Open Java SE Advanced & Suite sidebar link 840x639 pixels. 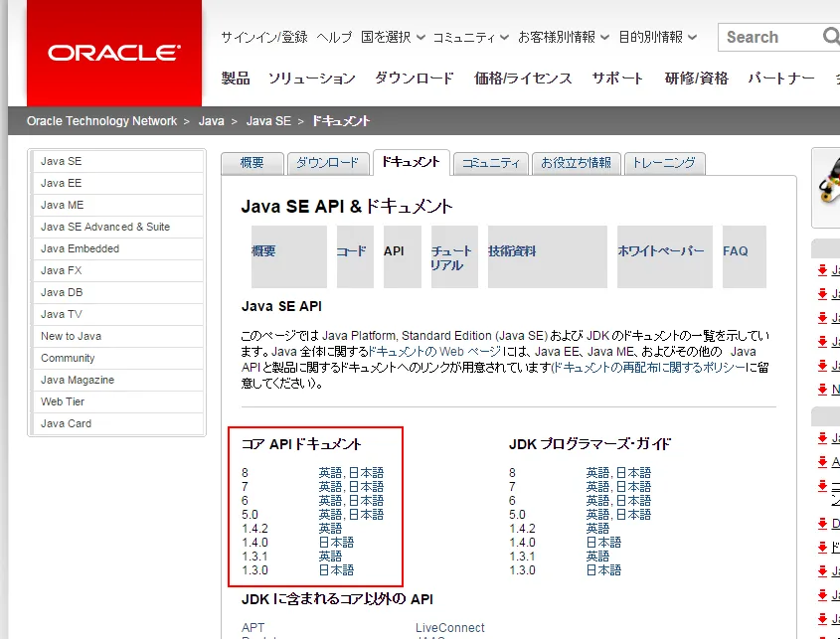click(x=117, y=228)
